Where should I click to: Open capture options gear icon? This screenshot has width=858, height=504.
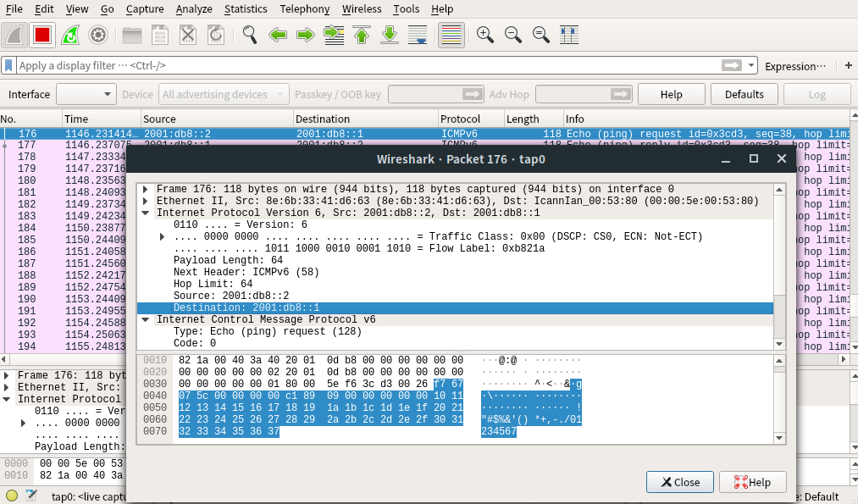pos(98,35)
